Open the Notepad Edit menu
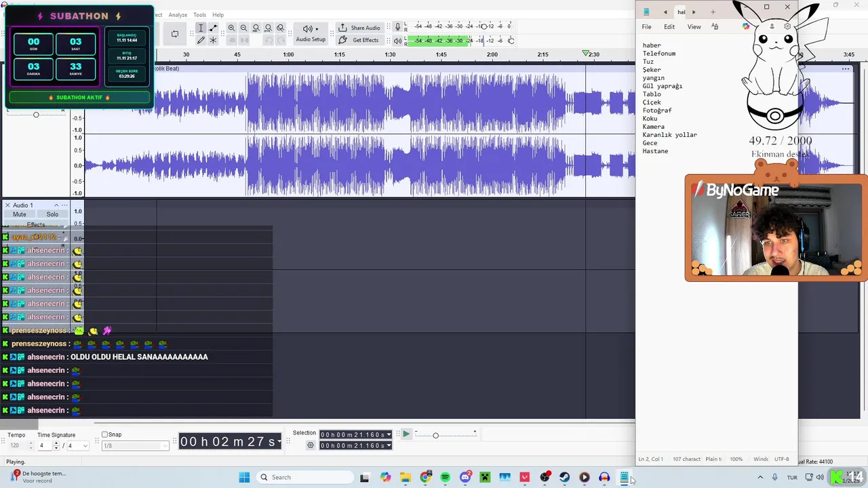Screen dimensions: 868x488 [669, 27]
